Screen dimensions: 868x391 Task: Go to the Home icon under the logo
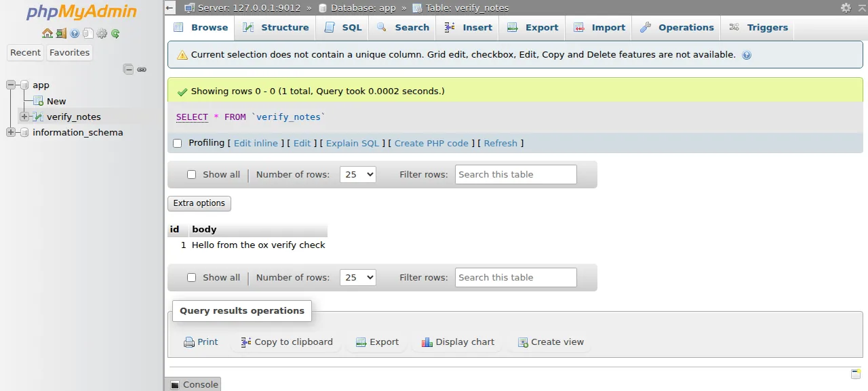point(47,33)
